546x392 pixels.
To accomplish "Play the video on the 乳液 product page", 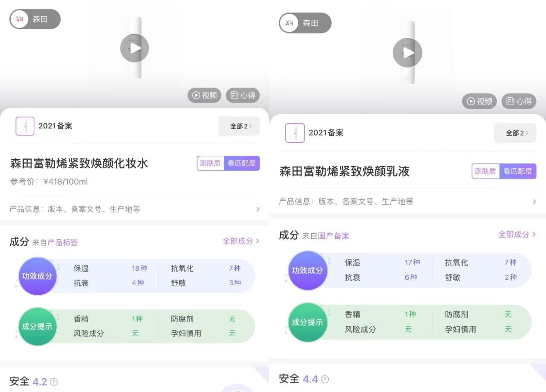I will pyautogui.click(x=407, y=53).
